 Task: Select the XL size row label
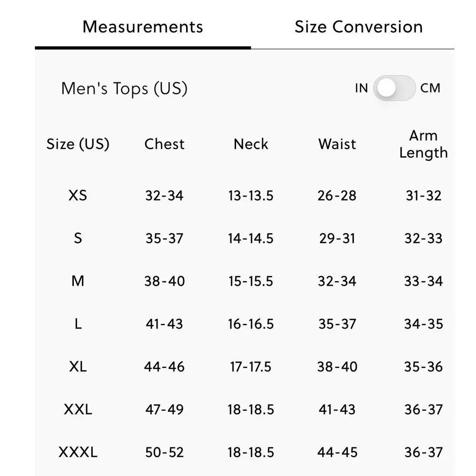78,367
